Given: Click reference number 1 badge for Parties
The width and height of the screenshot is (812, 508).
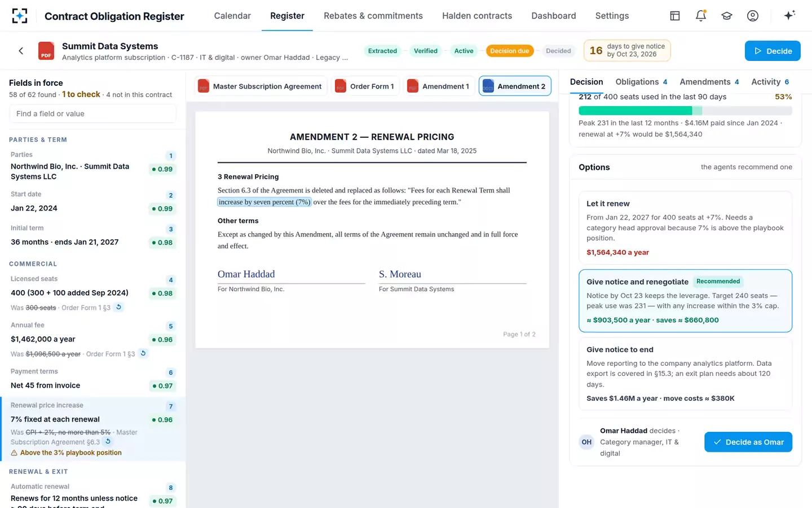Looking at the screenshot, I should (x=171, y=156).
